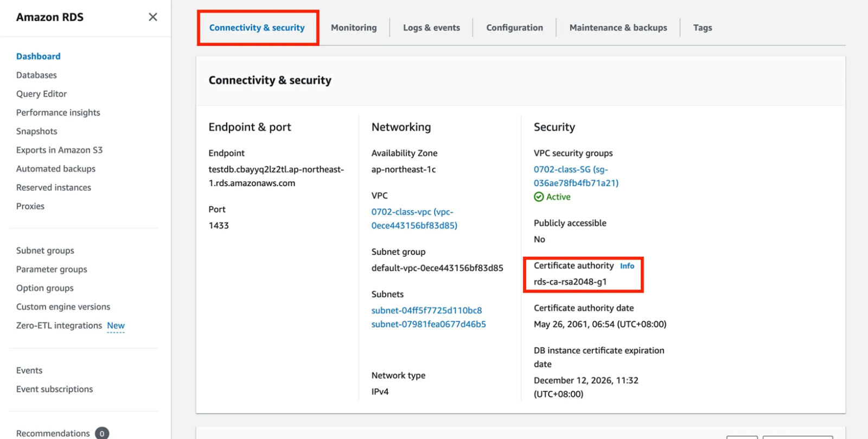Open Events in the sidebar
Viewport: 868px width, 439px height.
tap(29, 371)
